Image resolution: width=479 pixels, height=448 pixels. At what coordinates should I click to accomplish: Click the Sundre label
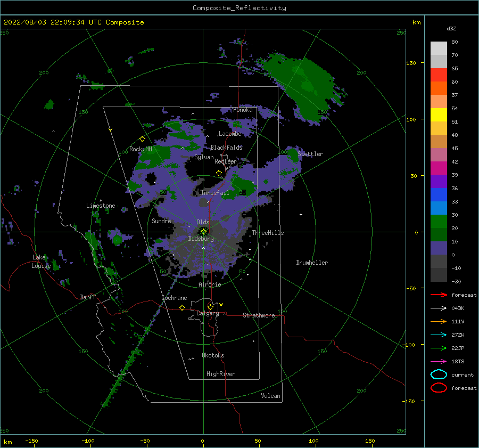pyautogui.click(x=161, y=221)
